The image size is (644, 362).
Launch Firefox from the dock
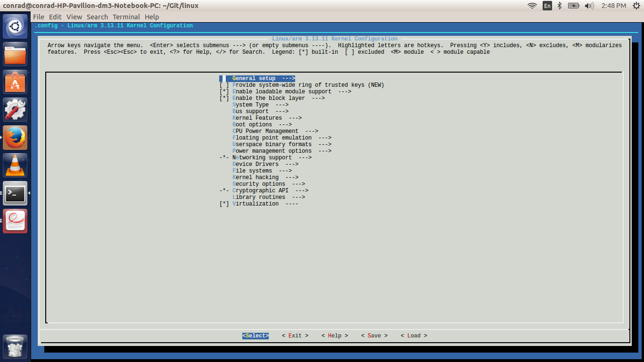(15, 138)
